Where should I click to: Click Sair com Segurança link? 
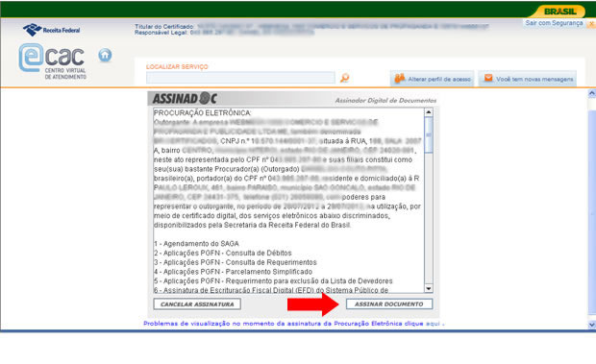coord(554,23)
